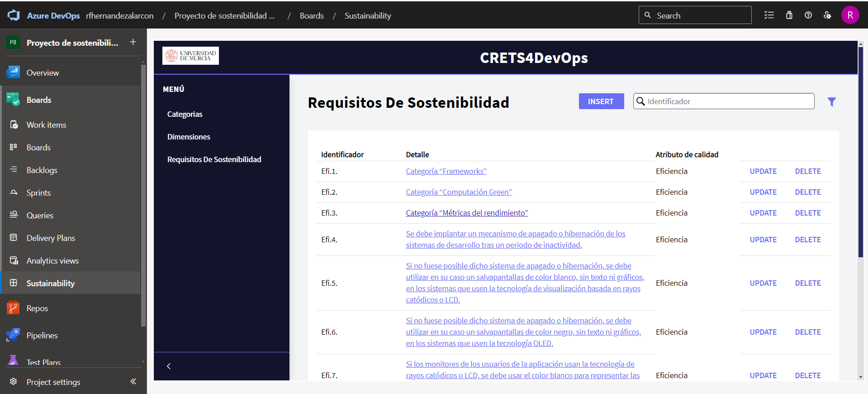Click UPDATE for requirement Efi.4.
Image resolution: width=868 pixels, height=394 pixels.
(x=763, y=240)
